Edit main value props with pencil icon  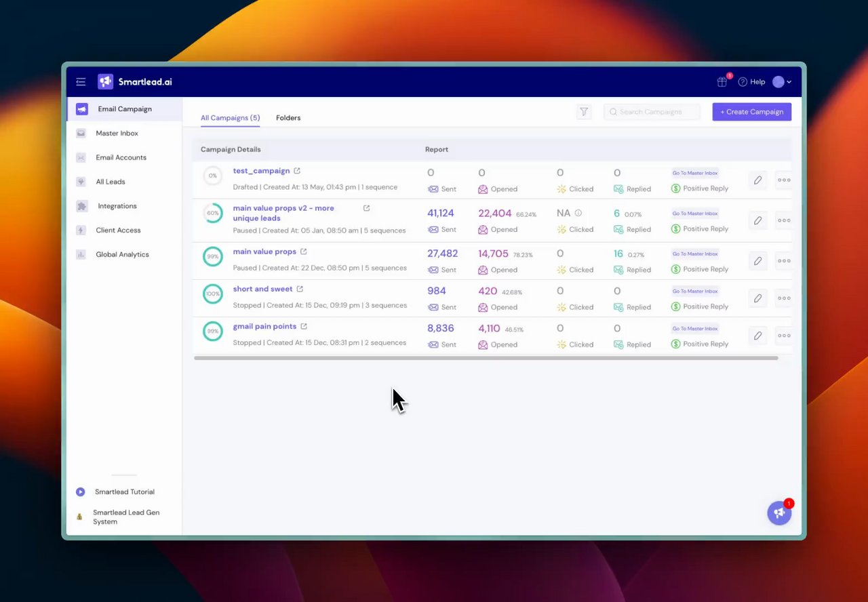tap(758, 261)
